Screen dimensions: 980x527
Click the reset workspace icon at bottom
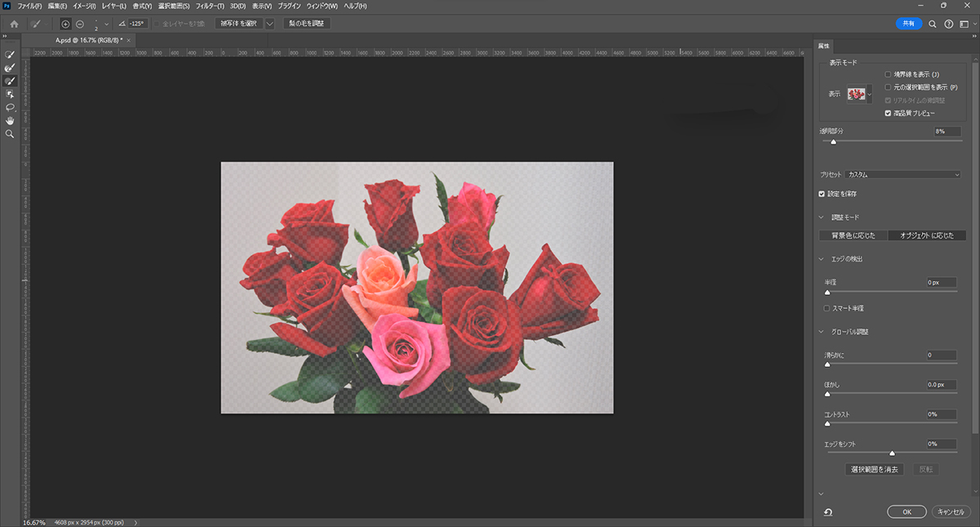click(x=828, y=511)
